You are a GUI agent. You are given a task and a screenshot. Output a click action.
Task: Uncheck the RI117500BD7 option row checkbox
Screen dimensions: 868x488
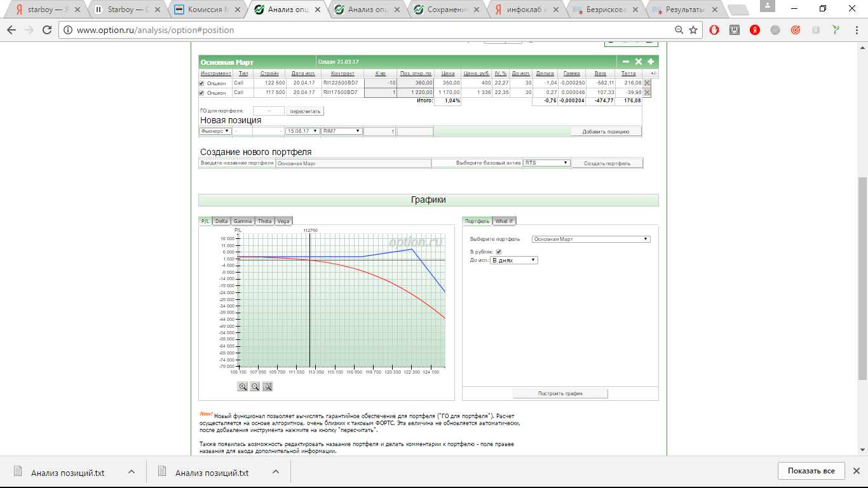point(202,93)
